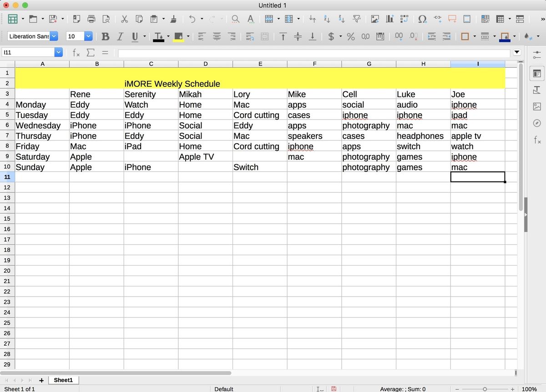Activate the Clone Formatting paintbrush
The image size is (546, 392).
[174, 19]
